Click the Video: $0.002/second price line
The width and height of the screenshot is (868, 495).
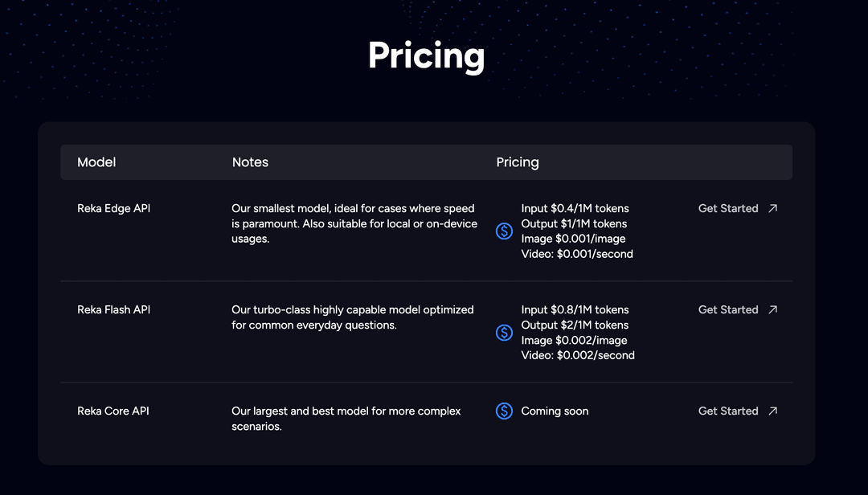(577, 355)
